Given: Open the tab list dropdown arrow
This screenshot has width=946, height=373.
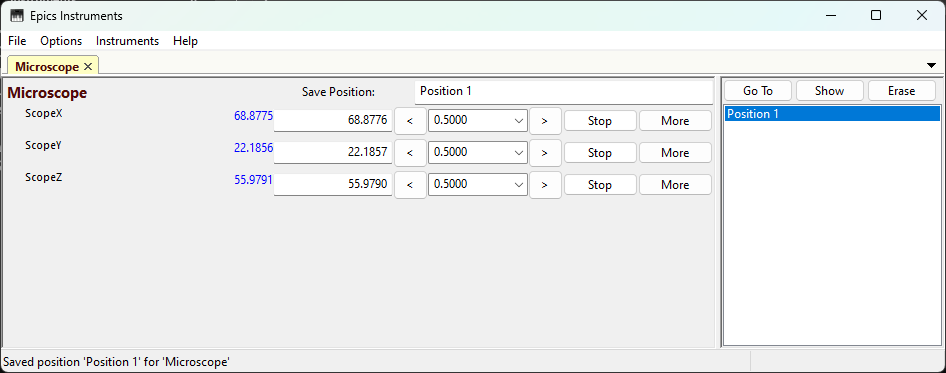Looking at the screenshot, I should coord(932,65).
